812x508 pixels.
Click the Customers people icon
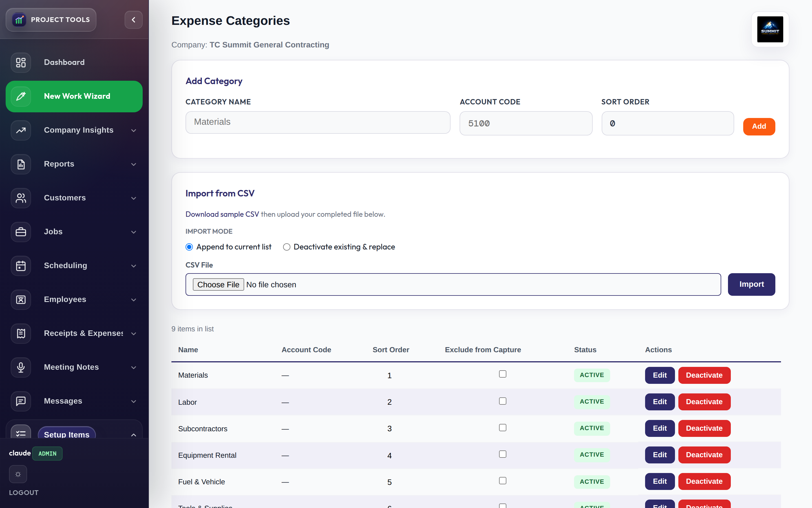tap(21, 198)
